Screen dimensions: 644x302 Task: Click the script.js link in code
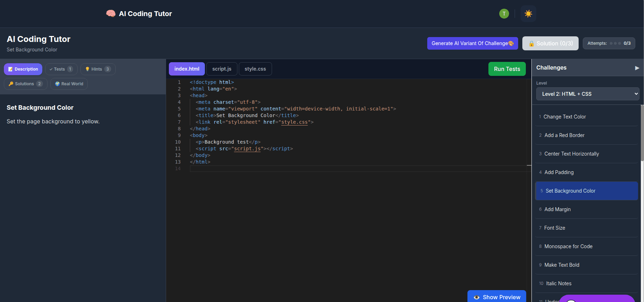247,149
